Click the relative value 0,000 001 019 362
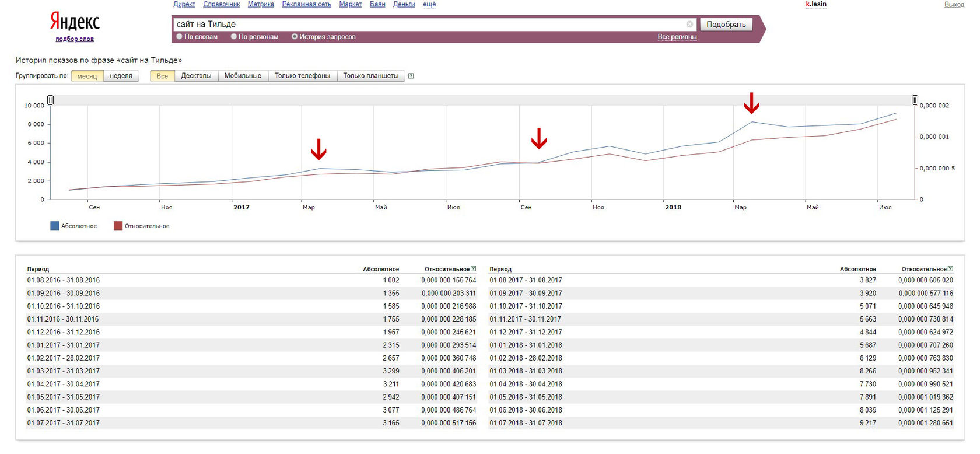 click(x=926, y=397)
